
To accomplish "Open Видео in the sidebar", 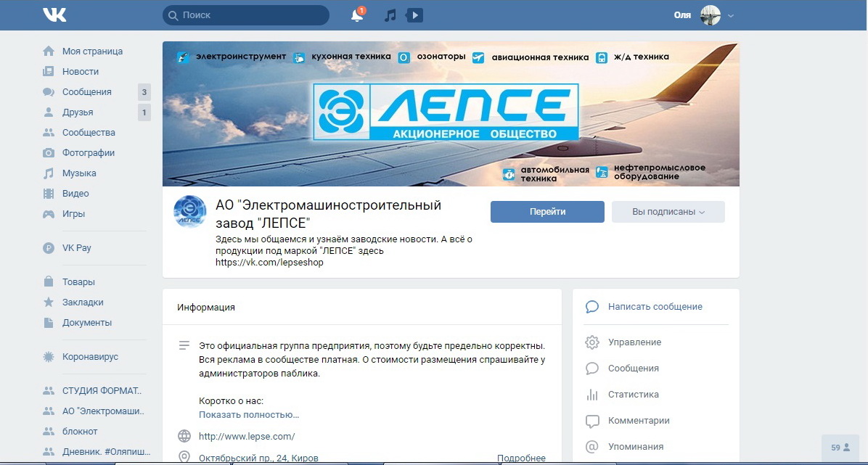I will tap(75, 194).
